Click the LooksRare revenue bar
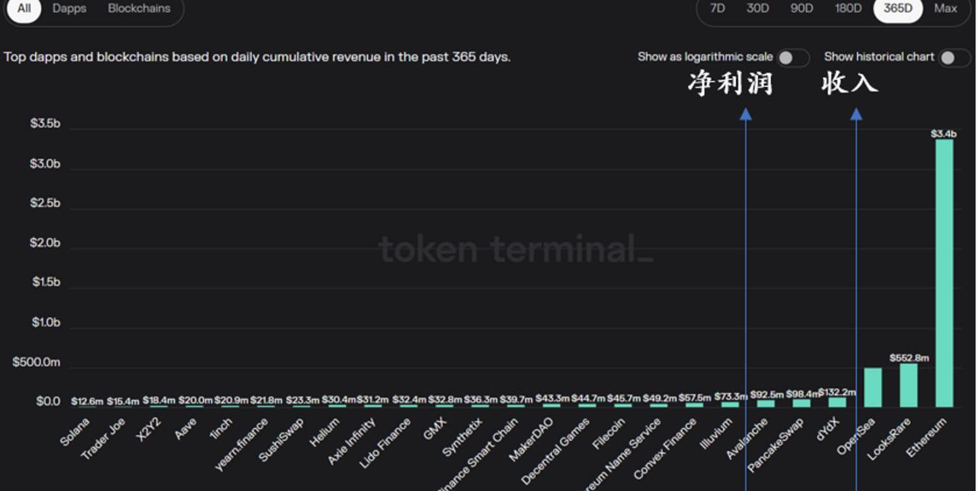This screenshot has width=980, height=491. click(909, 385)
